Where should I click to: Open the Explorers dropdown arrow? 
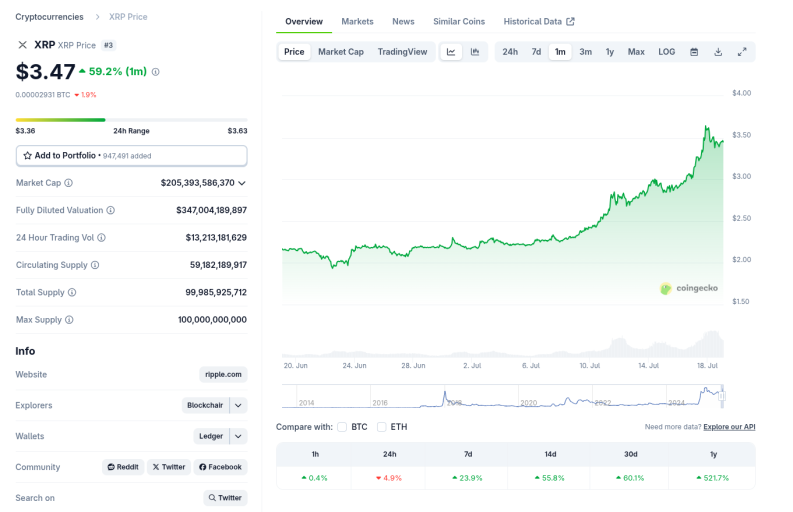click(x=238, y=405)
